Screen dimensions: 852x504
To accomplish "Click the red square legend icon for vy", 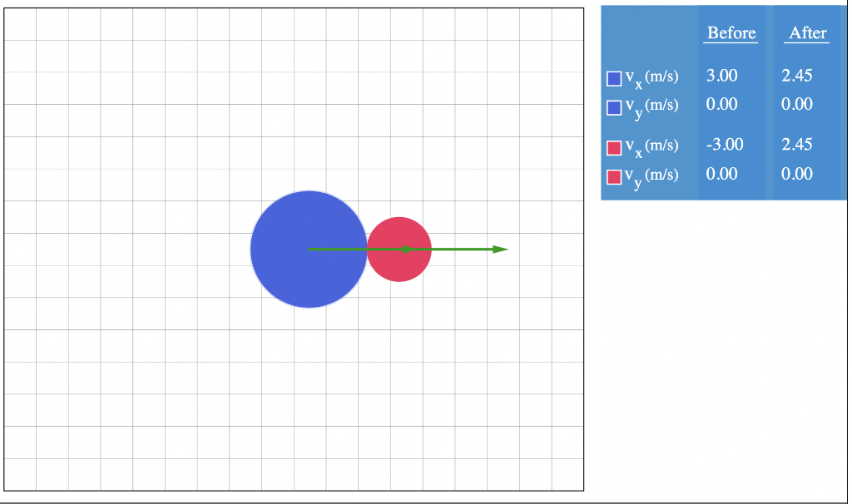I will point(613,175).
